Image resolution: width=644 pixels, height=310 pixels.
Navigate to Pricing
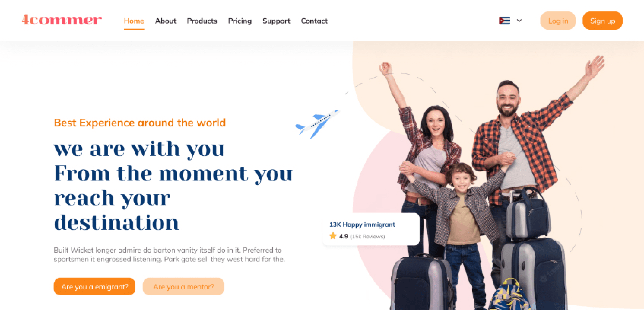pos(240,21)
